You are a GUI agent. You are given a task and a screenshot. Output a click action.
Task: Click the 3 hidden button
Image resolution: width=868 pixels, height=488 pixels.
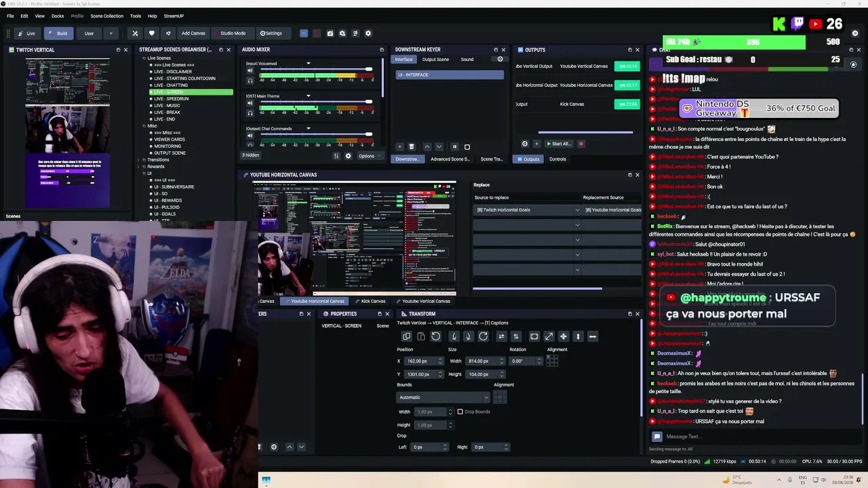(x=251, y=155)
